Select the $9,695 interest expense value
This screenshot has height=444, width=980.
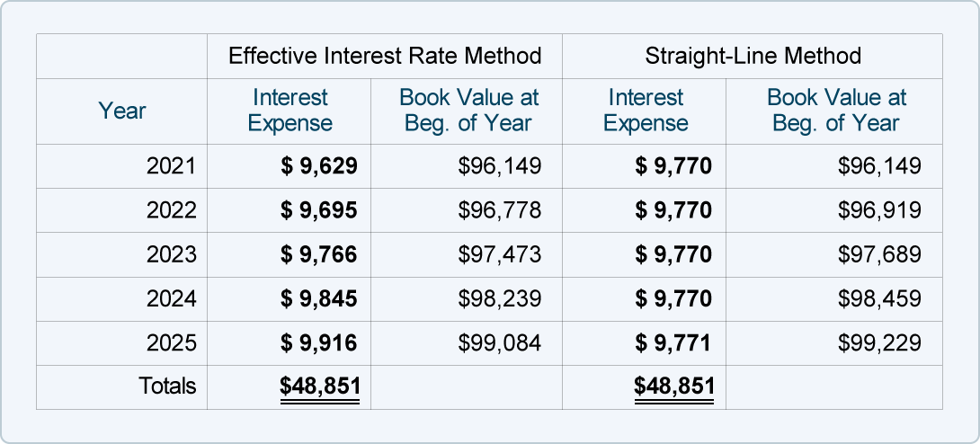coord(319,210)
